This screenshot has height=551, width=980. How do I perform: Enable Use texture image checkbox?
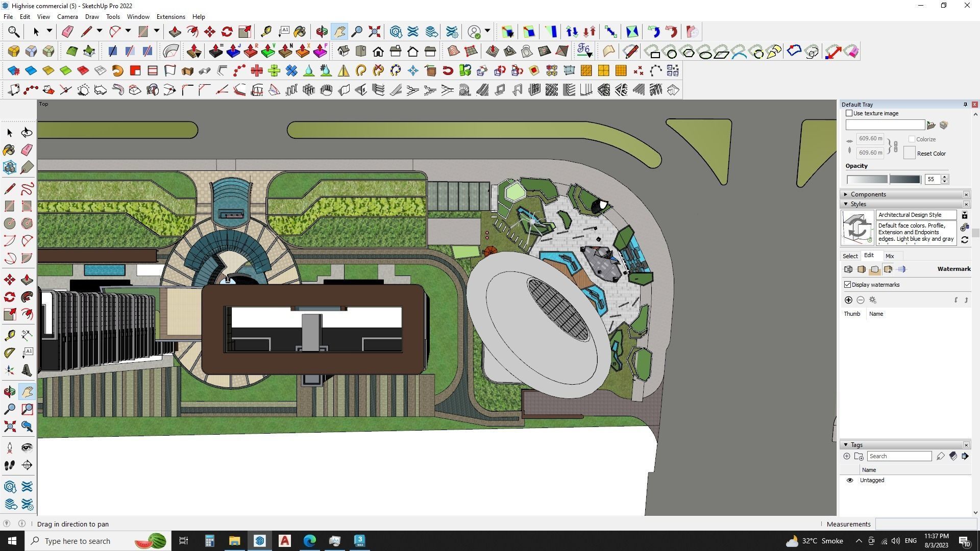click(x=849, y=113)
